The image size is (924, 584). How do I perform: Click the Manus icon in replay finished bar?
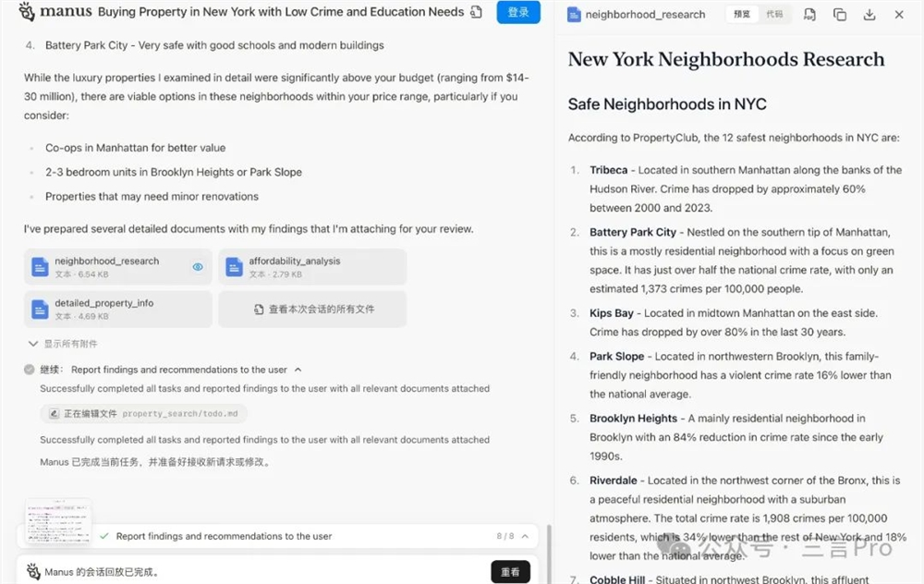coord(33,571)
